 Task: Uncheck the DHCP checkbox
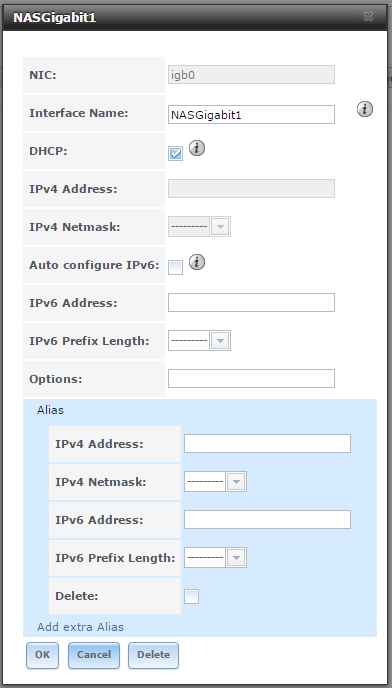tap(176, 154)
